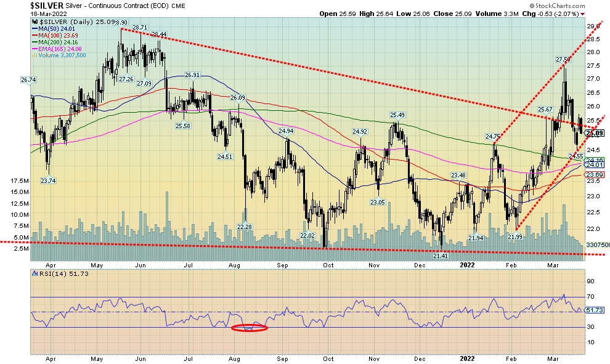Click the red MA(100) legend line marker
Screen dimensions: 610x364
coord(35,35)
